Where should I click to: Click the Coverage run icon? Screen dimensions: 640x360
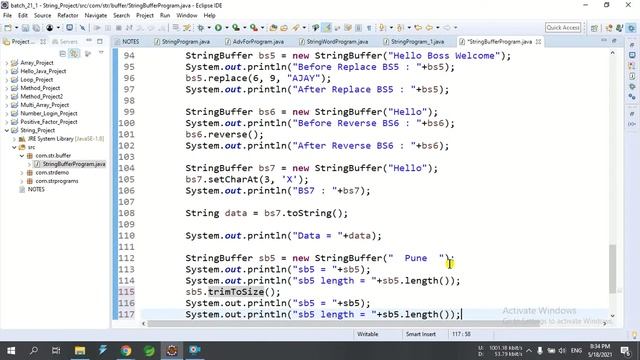tap(236, 28)
